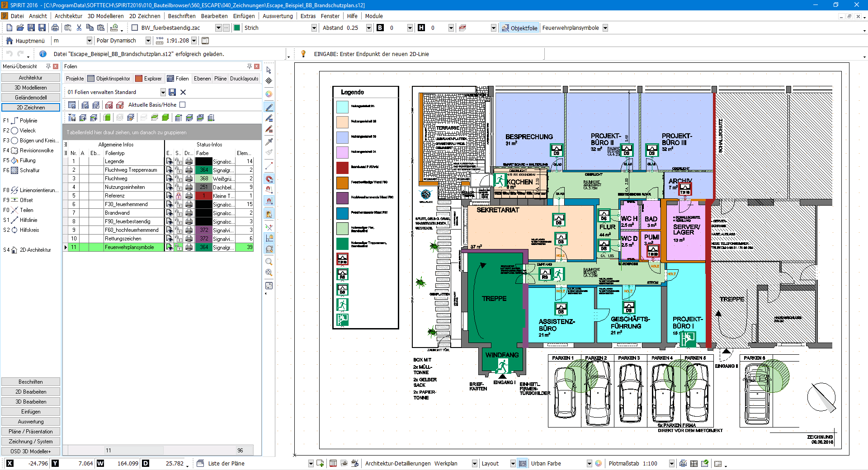Switch to the Ebenen tab

202,79
